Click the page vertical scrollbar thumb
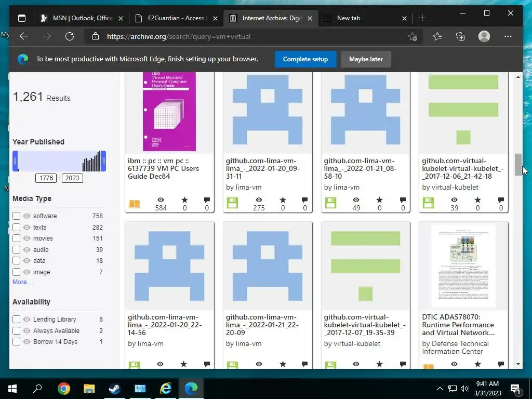Viewport: 532px width, 399px height. [x=518, y=165]
